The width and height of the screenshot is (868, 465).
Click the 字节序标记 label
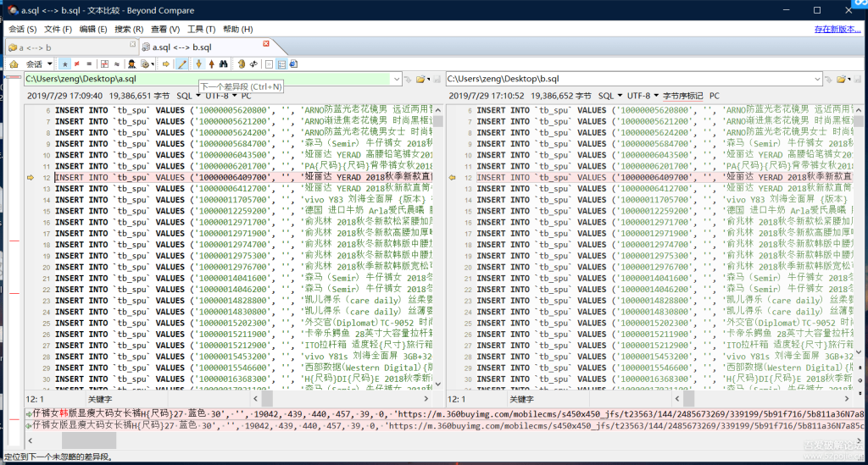(x=683, y=96)
